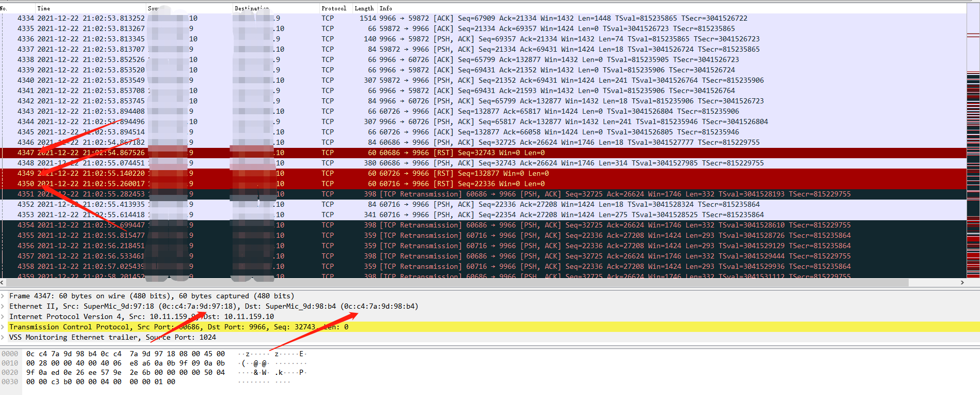This screenshot has height=395, width=980.
Task: Click left arrow of horizontal scrollbar
Action: [x=3, y=283]
